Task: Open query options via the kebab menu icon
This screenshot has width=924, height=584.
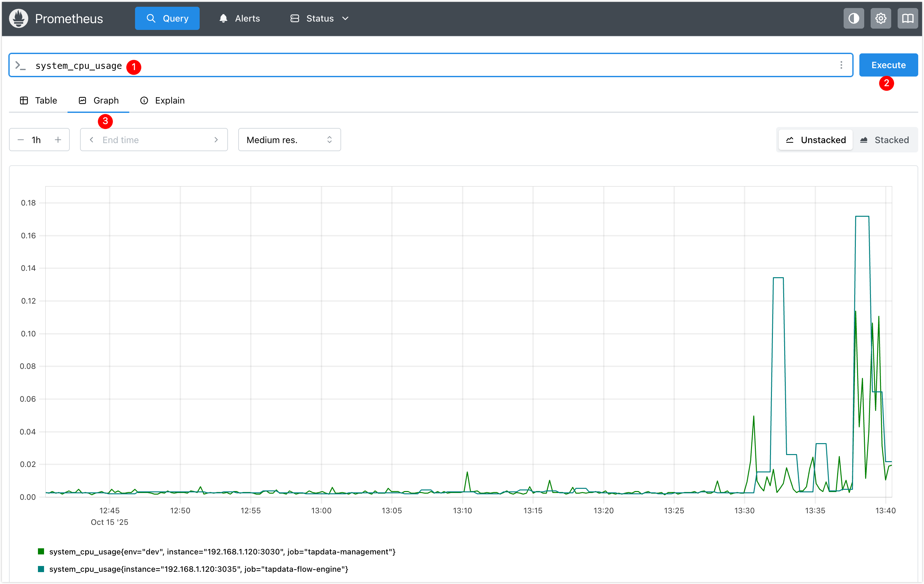Action: pyautogui.click(x=841, y=65)
